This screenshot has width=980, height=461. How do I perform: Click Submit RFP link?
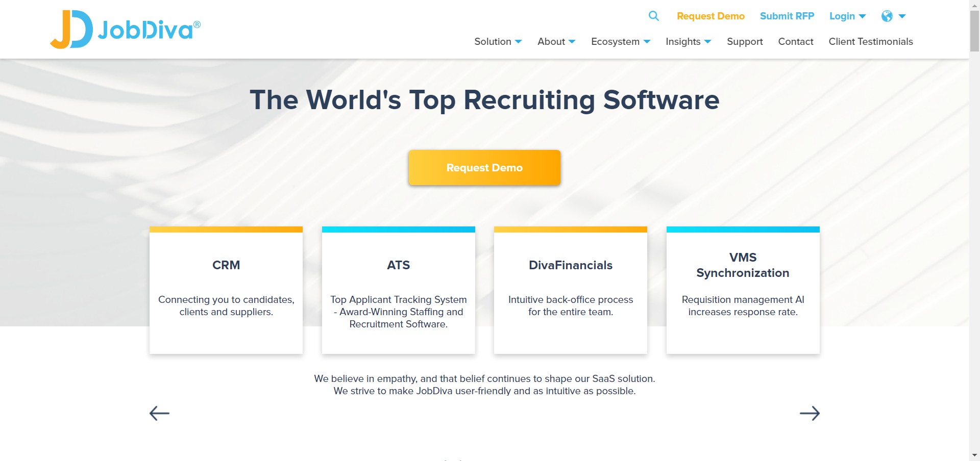[x=787, y=16]
